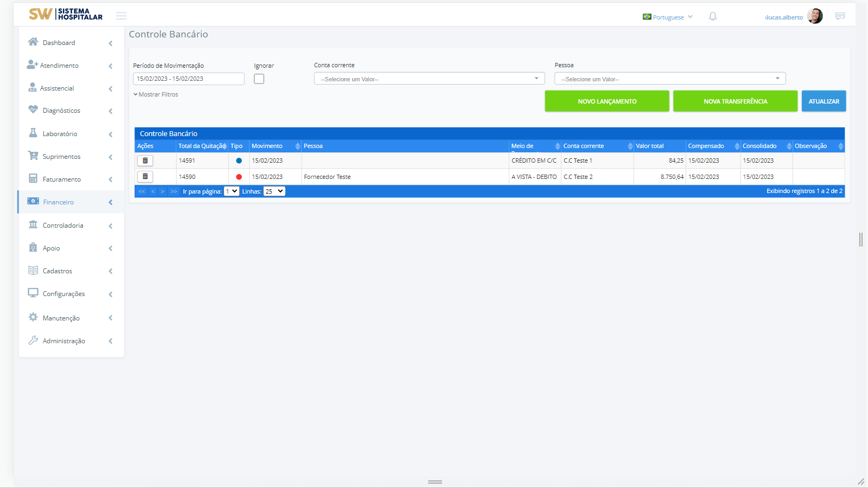Click the Novo Lançamento button
The image size is (868, 488).
click(x=607, y=101)
